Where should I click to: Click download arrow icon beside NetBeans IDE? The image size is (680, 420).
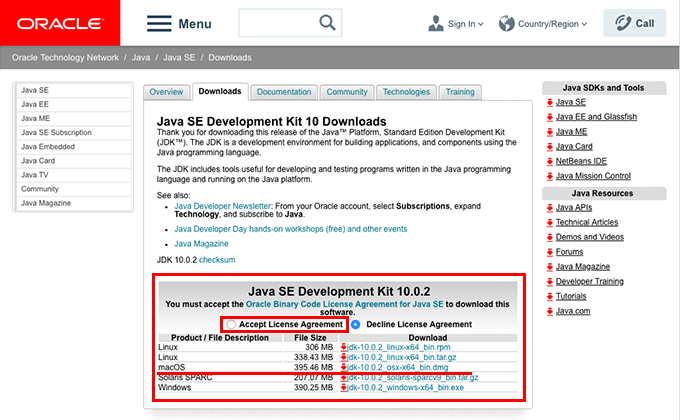550,161
